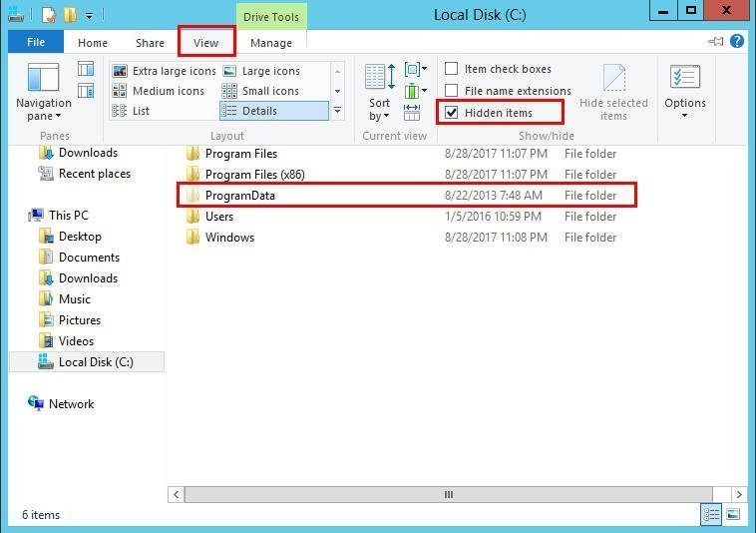Uncheck Hidden items

pos(489,113)
